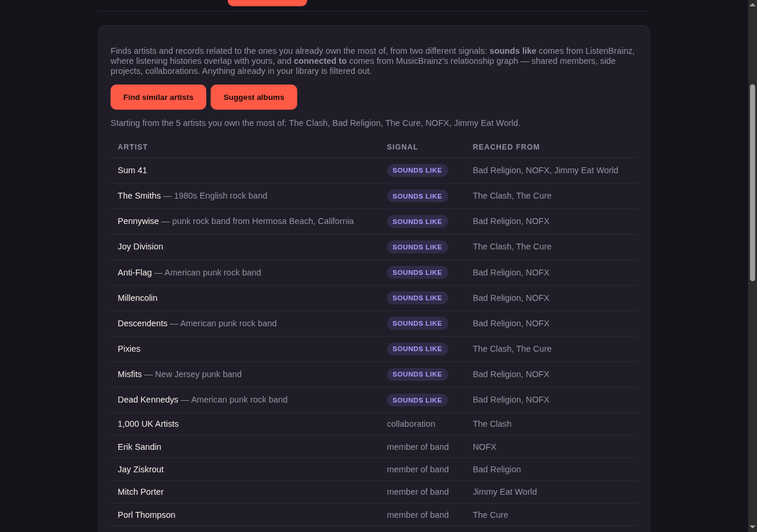
Task: Click 'Bad Religion, NOFX' in Anti-Flag row
Action: coord(511,273)
